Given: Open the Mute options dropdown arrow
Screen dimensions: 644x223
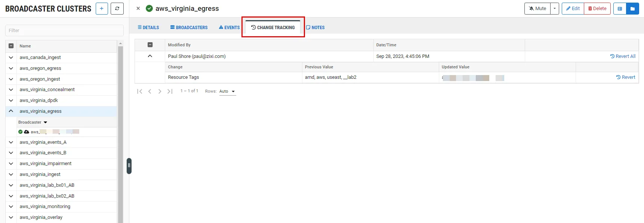Looking at the screenshot, I should (554, 9).
